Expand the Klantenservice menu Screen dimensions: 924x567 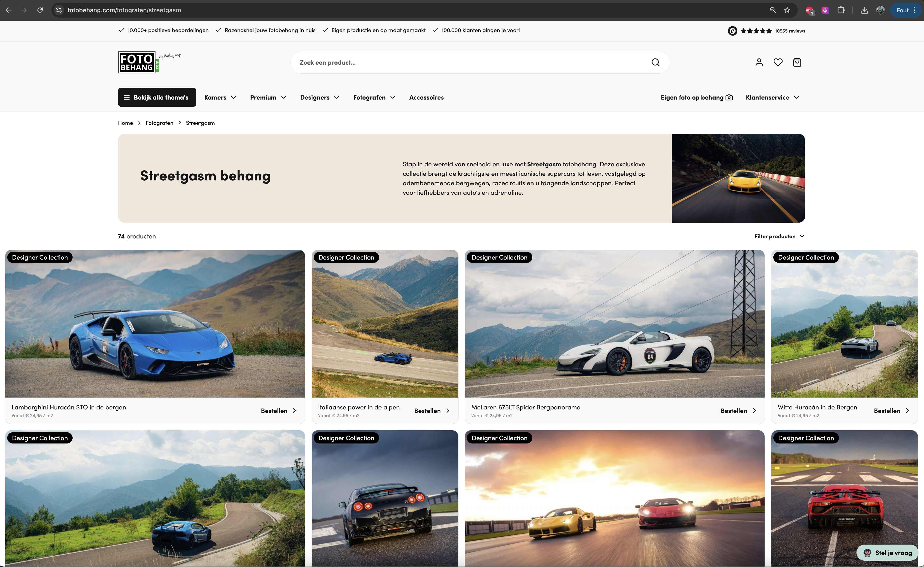772,98
